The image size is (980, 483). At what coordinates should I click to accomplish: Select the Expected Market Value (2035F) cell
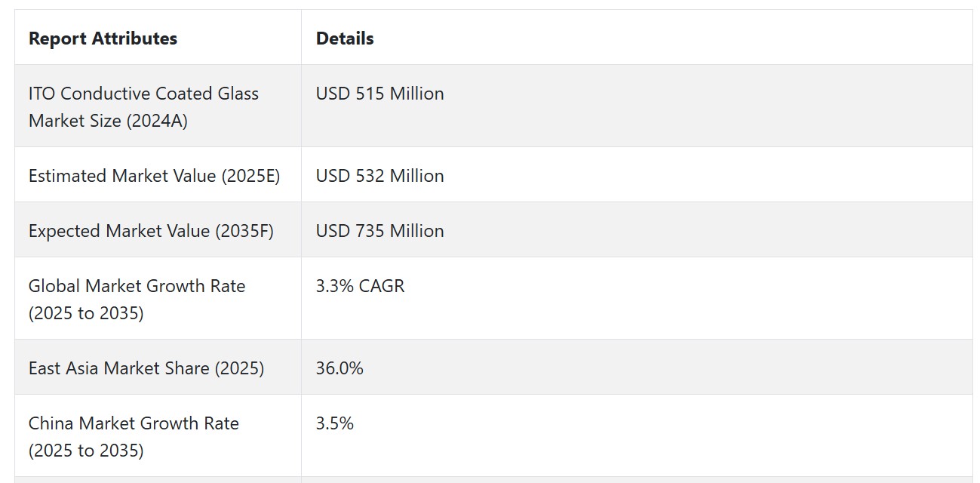(158, 230)
